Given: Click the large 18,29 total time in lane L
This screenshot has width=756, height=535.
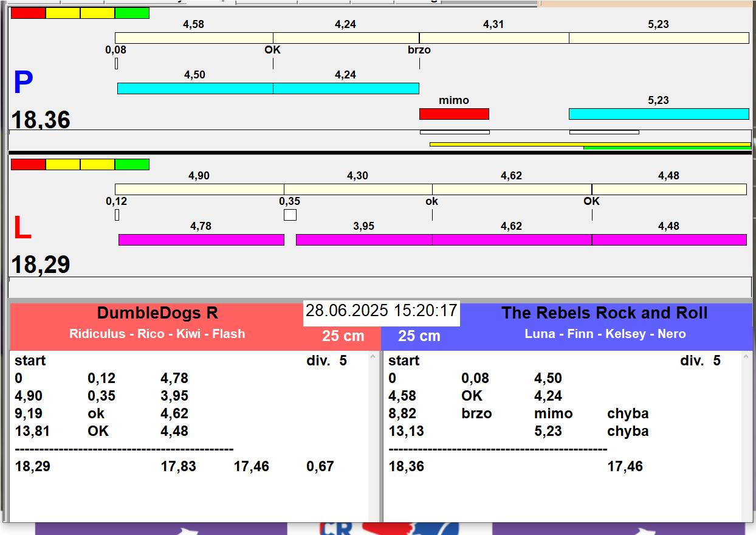Looking at the screenshot, I should click(41, 264).
